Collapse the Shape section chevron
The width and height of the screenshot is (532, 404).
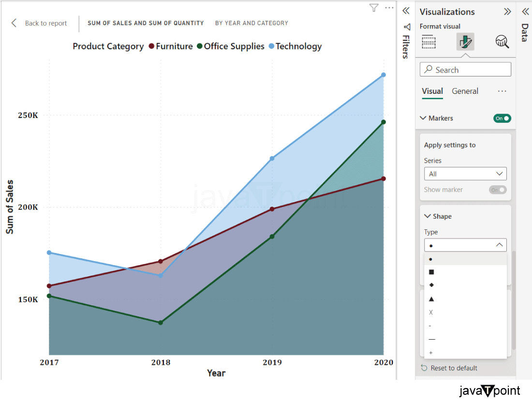pos(428,216)
